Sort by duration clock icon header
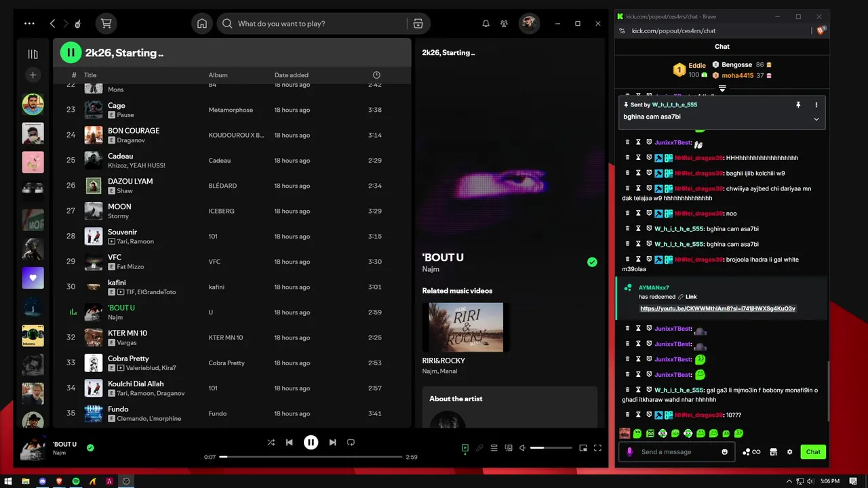Viewport: 868px width, 488px height. pos(376,75)
